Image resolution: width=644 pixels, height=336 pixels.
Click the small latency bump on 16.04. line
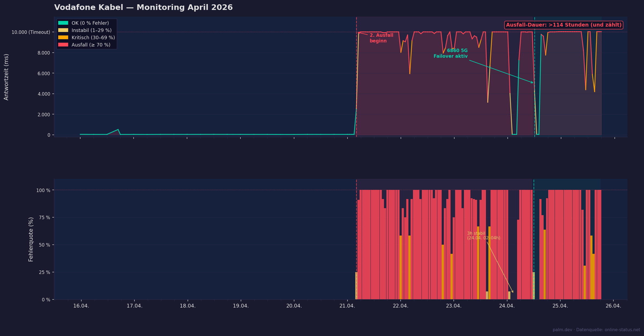click(x=118, y=130)
